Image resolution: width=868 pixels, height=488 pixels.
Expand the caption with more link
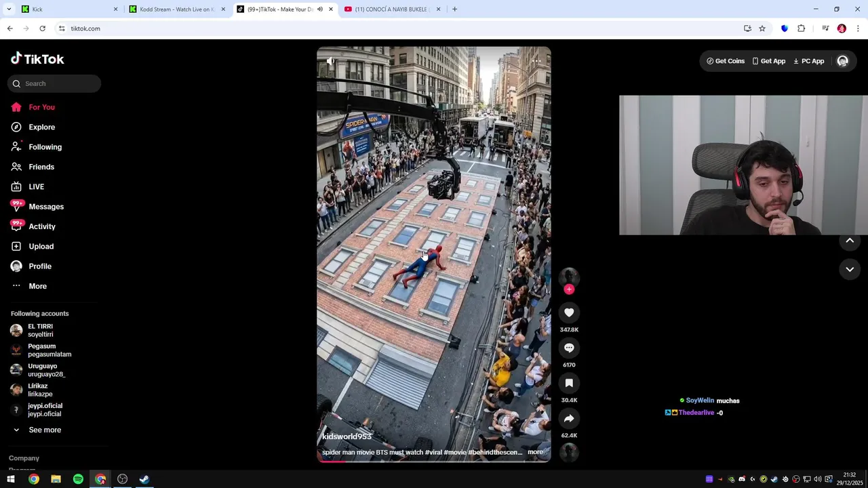click(535, 452)
